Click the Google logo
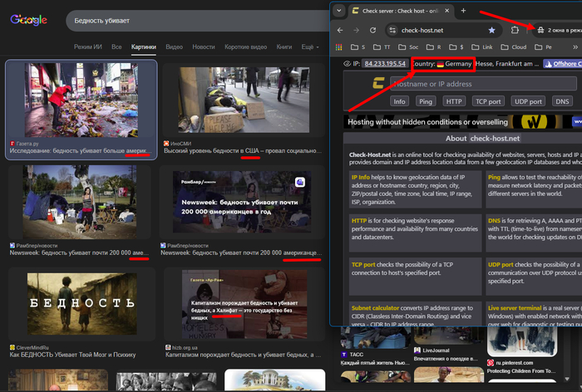582x392 pixels. pyautogui.click(x=28, y=19)
